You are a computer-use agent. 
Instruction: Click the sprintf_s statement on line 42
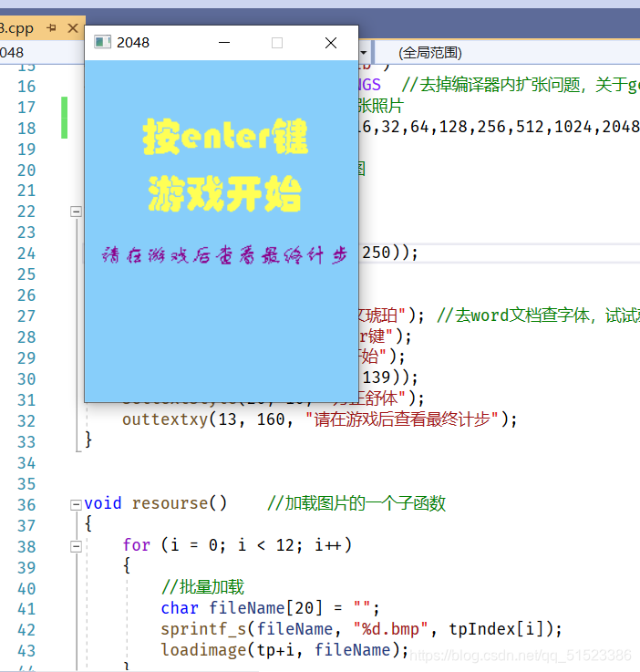point(361,629)
